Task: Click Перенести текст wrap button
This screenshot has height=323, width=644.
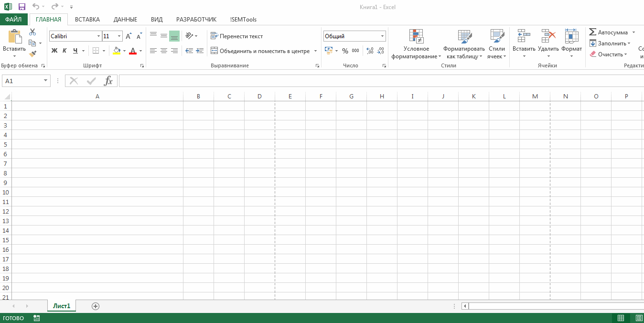Action: [x=237, y=36]
